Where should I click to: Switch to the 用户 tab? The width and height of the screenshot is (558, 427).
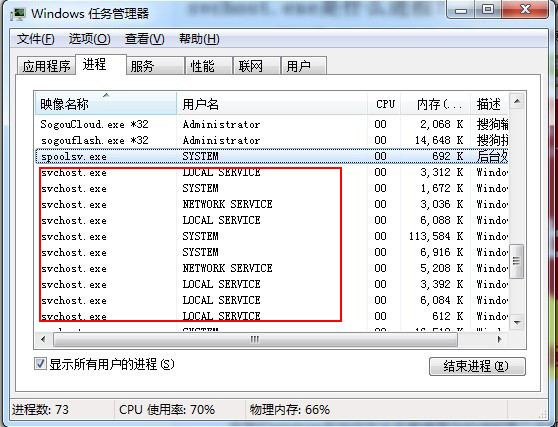(304, 66)
